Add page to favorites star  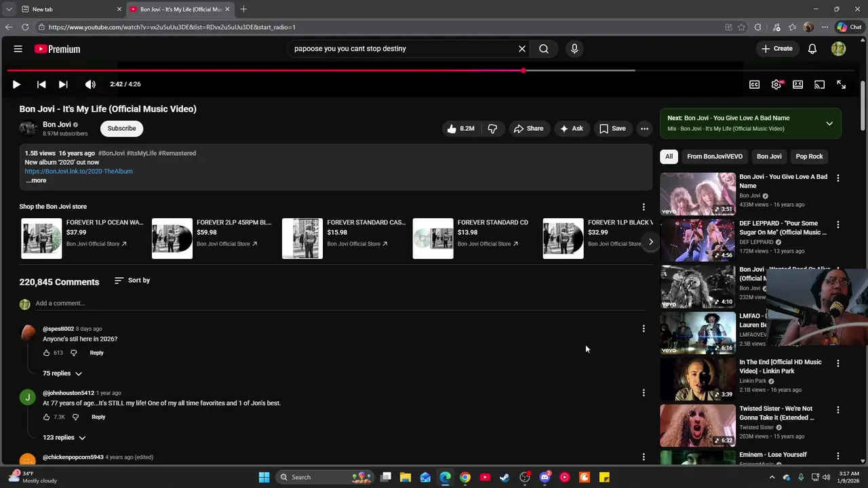click(x=741, y=27)
